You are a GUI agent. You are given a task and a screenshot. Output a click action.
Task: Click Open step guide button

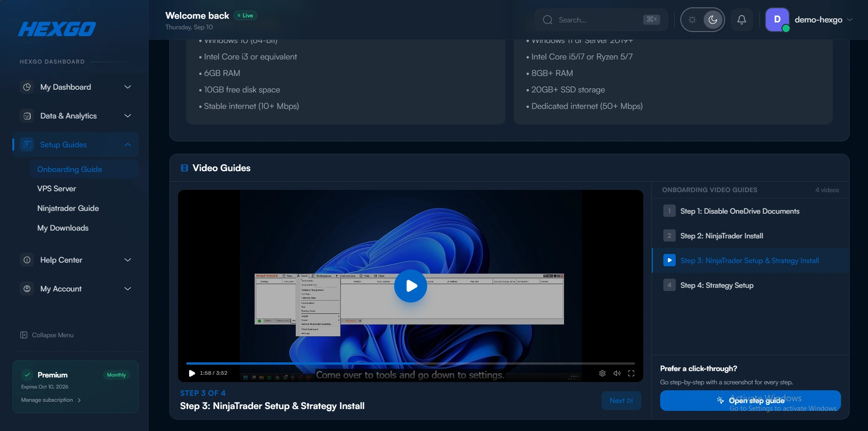(750, 401)
